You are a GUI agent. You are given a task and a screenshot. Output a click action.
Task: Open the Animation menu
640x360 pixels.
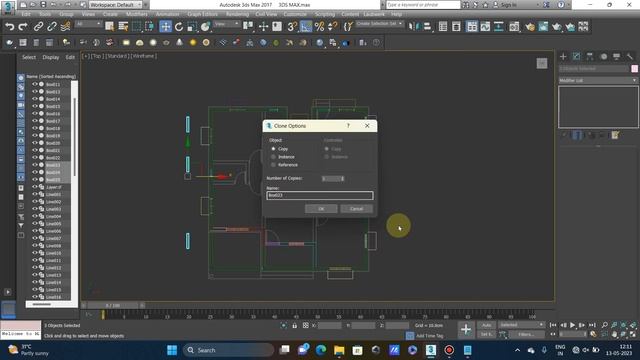point(167,14)
